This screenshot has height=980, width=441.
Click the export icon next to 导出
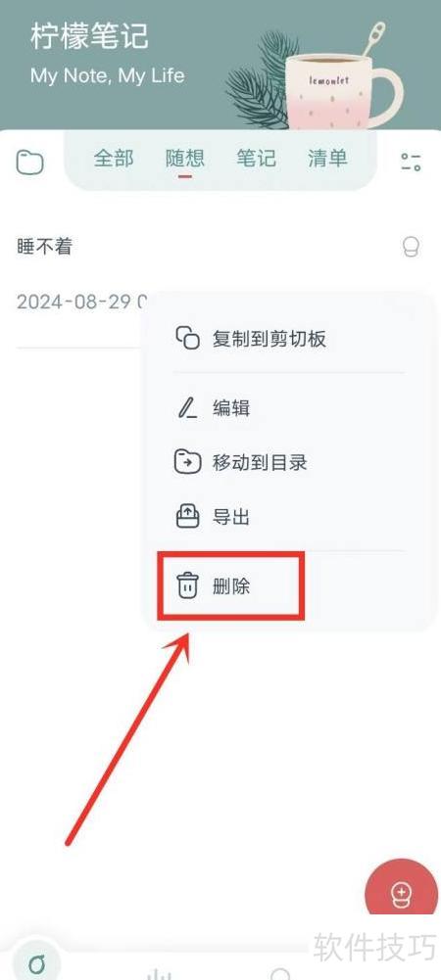pos(187,517)
